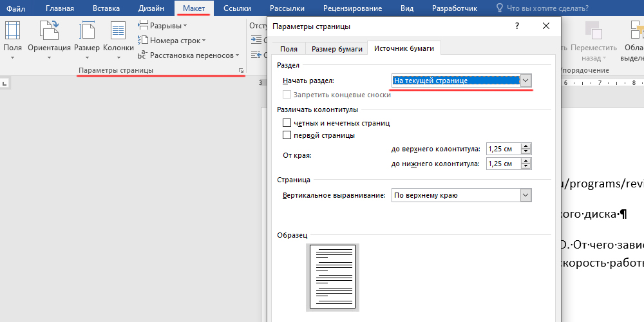Open the Вставка ribbon tab
The width and height of the screenshot is (644, 322).
coord(105,8)
